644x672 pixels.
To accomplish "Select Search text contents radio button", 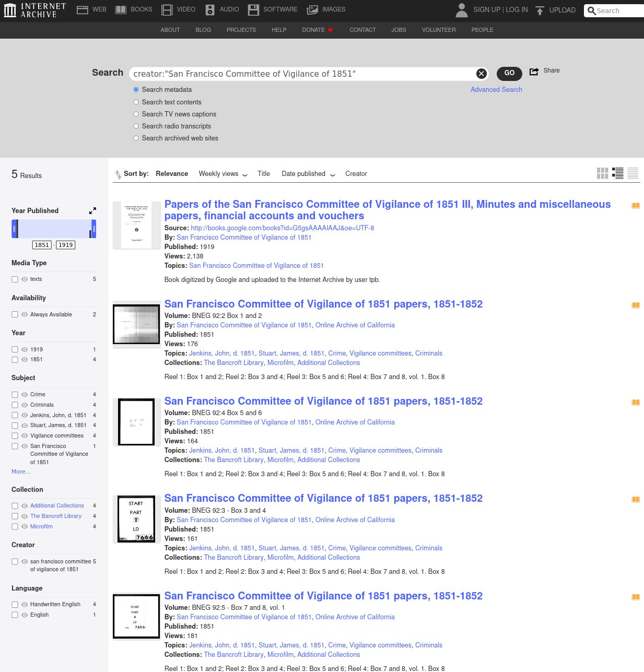I will pyautogui.click(x=136, y=102).
